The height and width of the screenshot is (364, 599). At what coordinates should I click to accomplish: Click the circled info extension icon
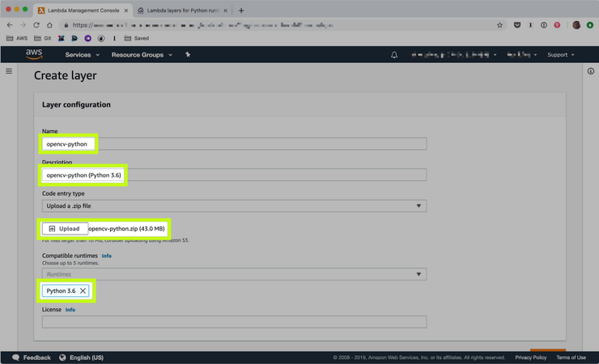[x=544, y=25]
